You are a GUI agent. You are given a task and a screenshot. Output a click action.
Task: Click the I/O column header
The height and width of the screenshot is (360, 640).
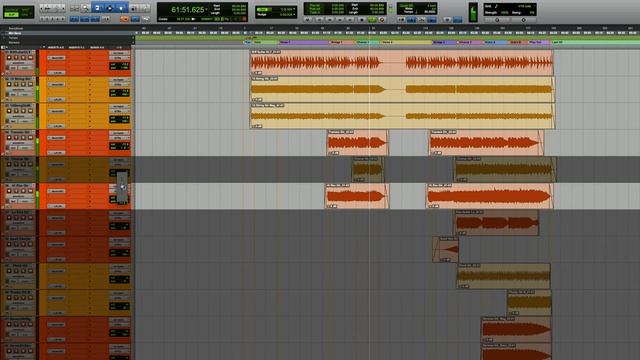(x=119, y=47)
